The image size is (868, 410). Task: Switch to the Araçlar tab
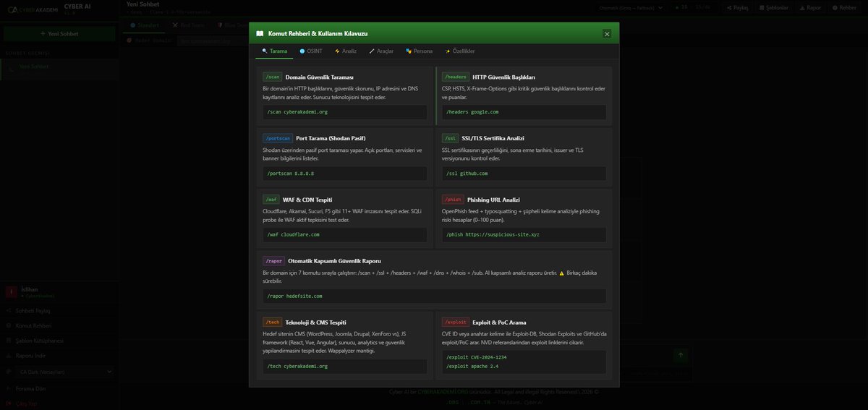[x=381, y=51]
